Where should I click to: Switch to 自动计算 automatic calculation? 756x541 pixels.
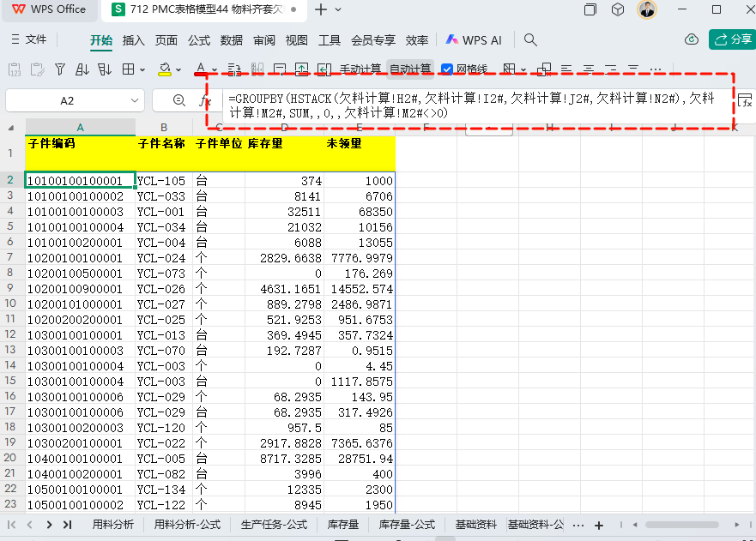coord(410,69)
